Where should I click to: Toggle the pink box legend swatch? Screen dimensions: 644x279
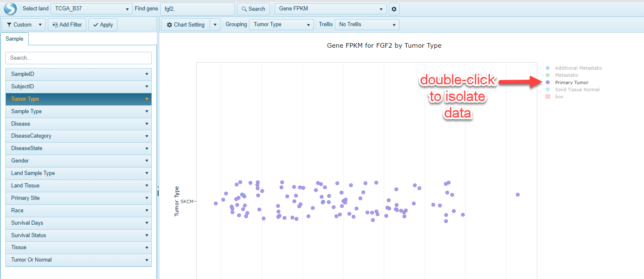548,97
